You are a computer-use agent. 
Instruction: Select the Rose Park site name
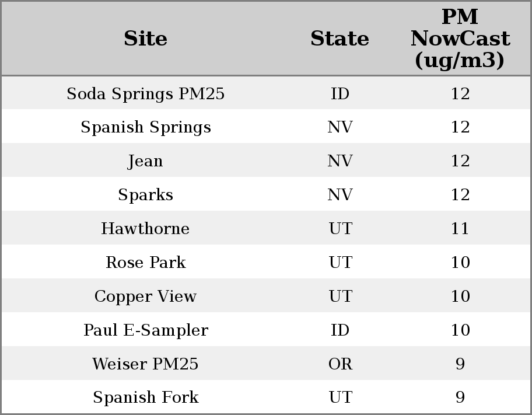(145, 262)
